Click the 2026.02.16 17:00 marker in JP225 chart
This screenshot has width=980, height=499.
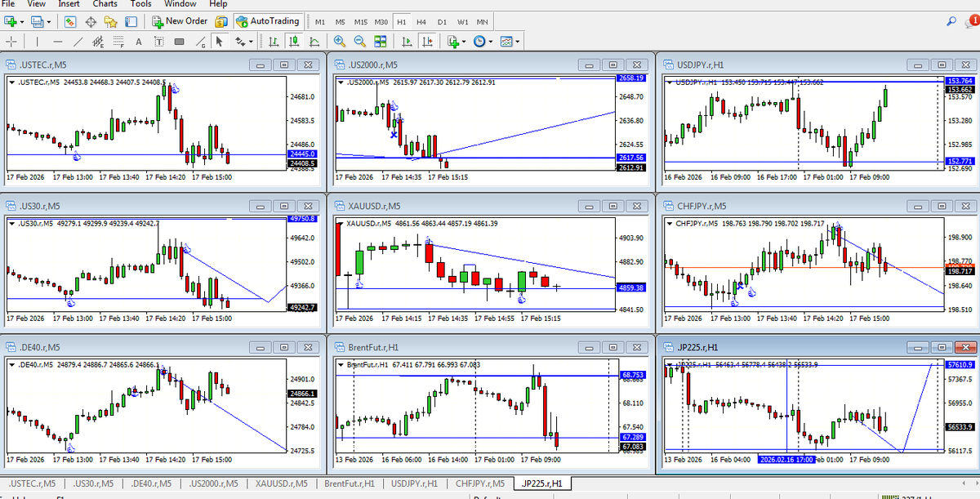click(786, 460)
